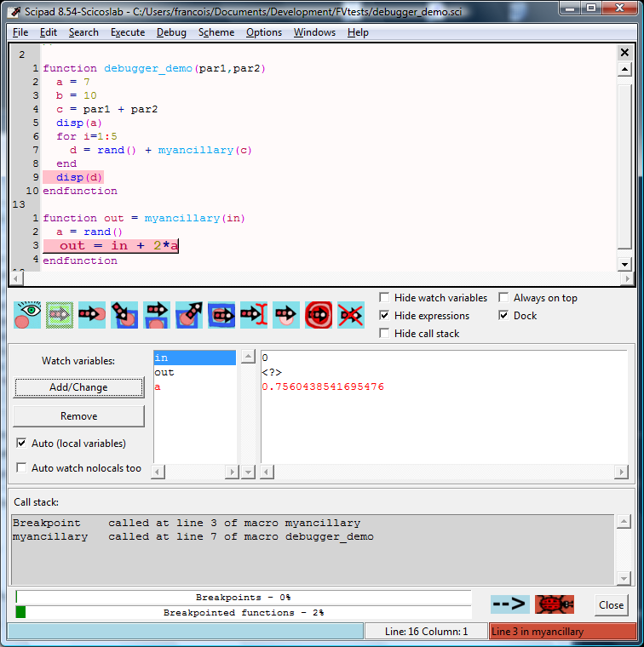Image resolution: width=644 pixels, height=647 pixels.
Task: Click the show watch eye icon
Action: (27, 315)
